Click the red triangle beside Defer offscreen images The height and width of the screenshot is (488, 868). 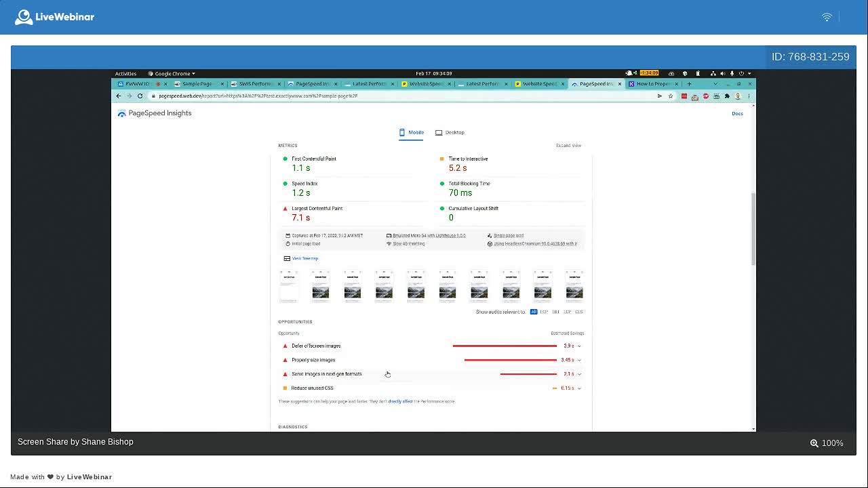click(x=285, y=346)
